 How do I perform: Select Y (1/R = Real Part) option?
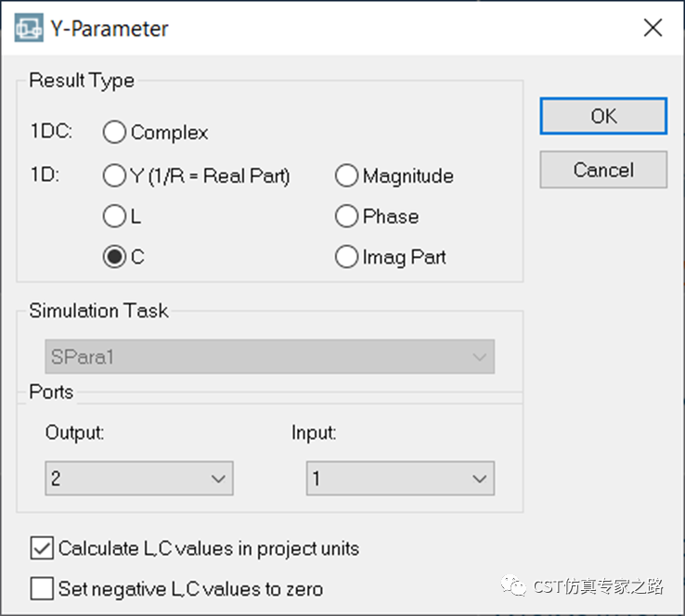pos(115,175)
